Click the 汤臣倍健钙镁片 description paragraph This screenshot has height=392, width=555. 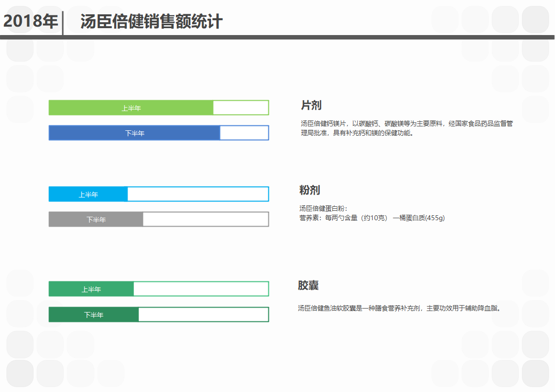(x=407, y=128)
